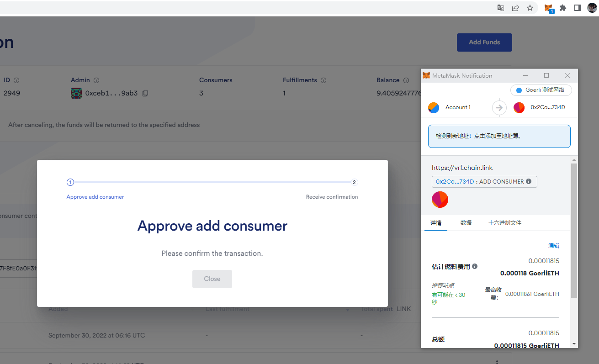Close the MetaMask Notification window

pos(567,75)
